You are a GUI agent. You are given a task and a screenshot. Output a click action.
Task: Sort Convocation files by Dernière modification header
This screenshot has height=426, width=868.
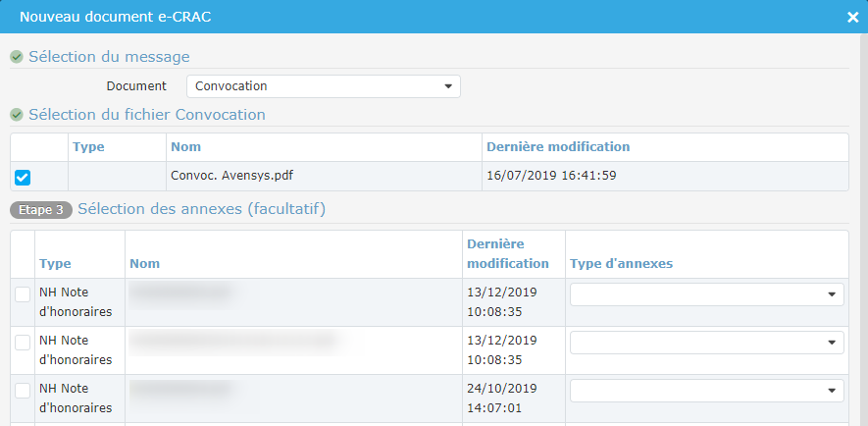click(x=557, y=147)
